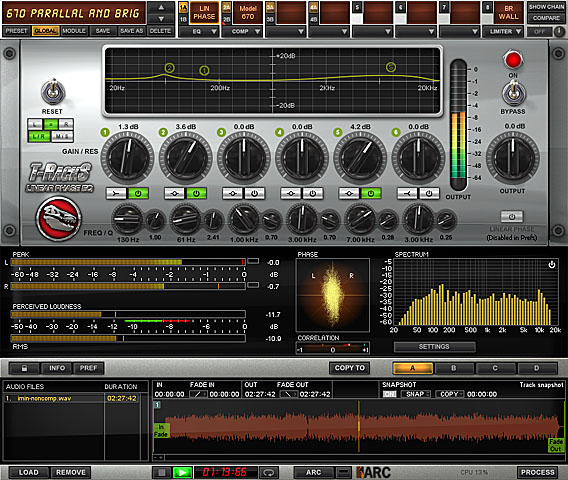This screenshot has width=568, height=480.
Task: Toggle loop playback button
Action: [x=268, y=472]
